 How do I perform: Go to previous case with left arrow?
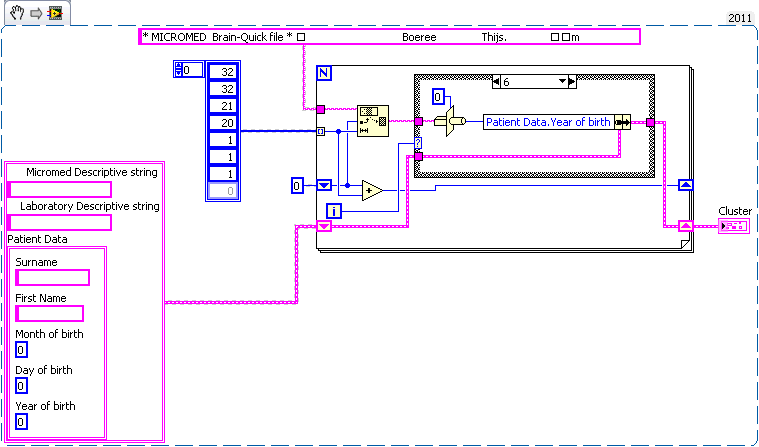[496, 82]
